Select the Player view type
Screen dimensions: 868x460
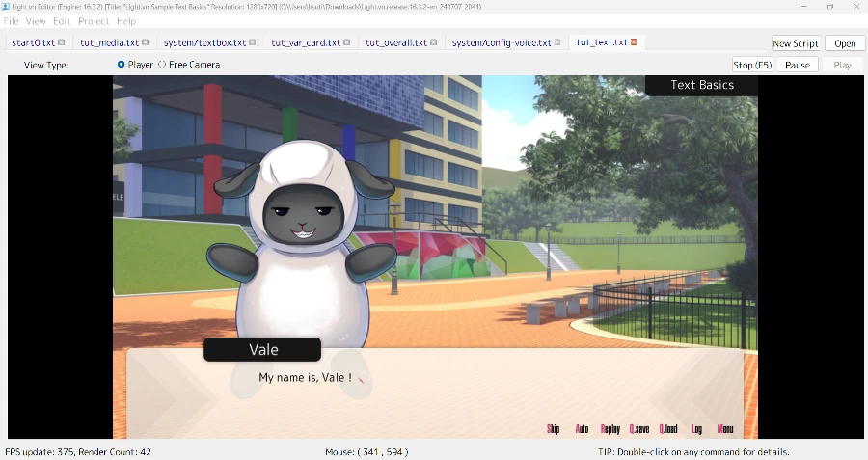coord(122,65)
